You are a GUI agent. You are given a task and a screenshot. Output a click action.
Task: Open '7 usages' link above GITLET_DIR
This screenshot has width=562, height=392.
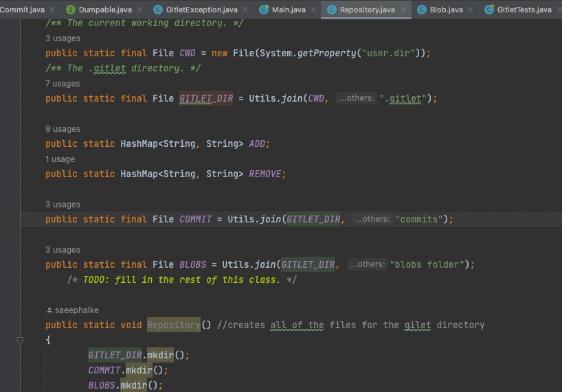click(x=63, y=84)
